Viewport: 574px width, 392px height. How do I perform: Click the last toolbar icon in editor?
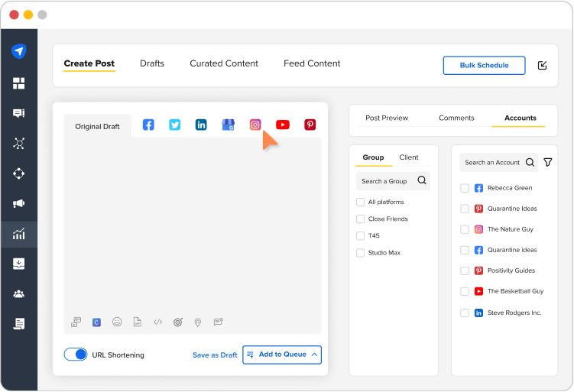(x=219, y=322)
